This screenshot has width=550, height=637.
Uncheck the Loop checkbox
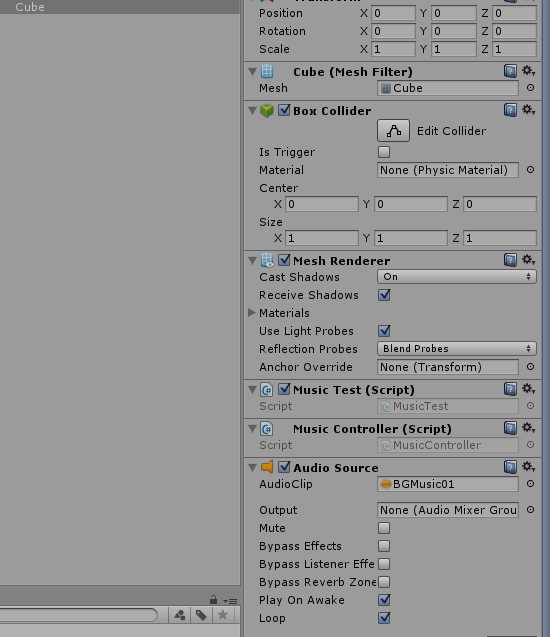(x=384, y=618)
